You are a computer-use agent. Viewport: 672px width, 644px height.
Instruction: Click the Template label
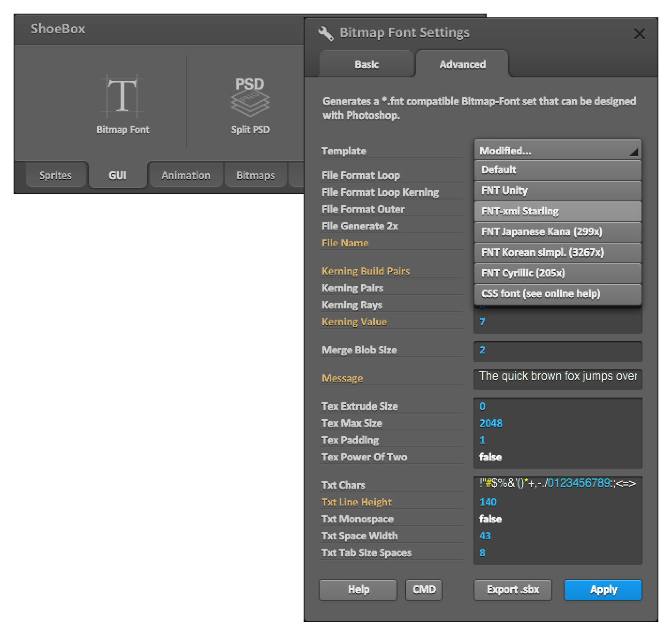344,151
